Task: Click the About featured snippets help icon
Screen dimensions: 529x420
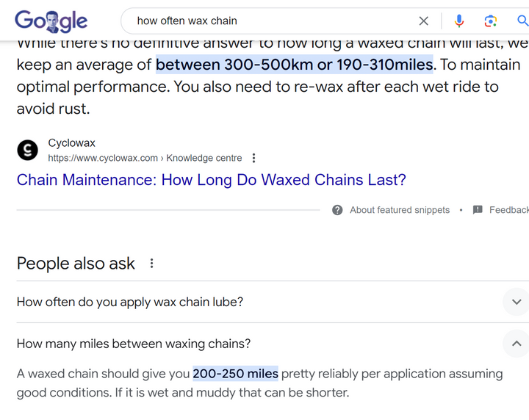Action: [x=337, y=210]
